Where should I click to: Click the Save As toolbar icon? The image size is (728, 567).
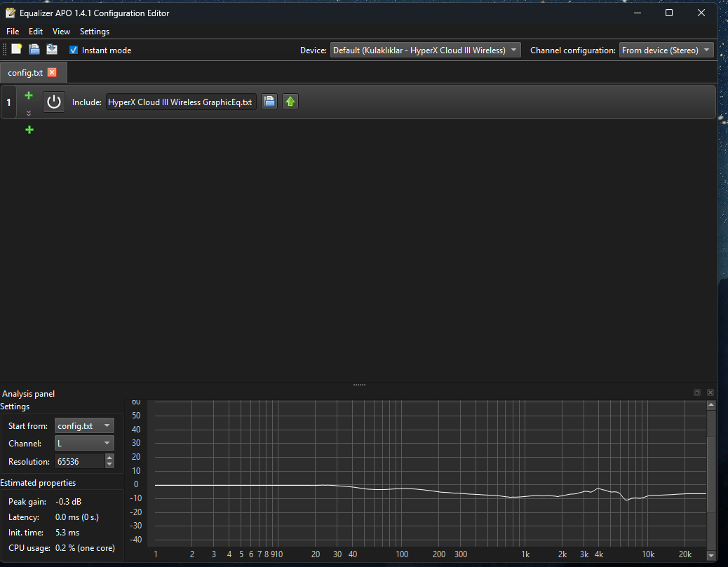(52, 50)
